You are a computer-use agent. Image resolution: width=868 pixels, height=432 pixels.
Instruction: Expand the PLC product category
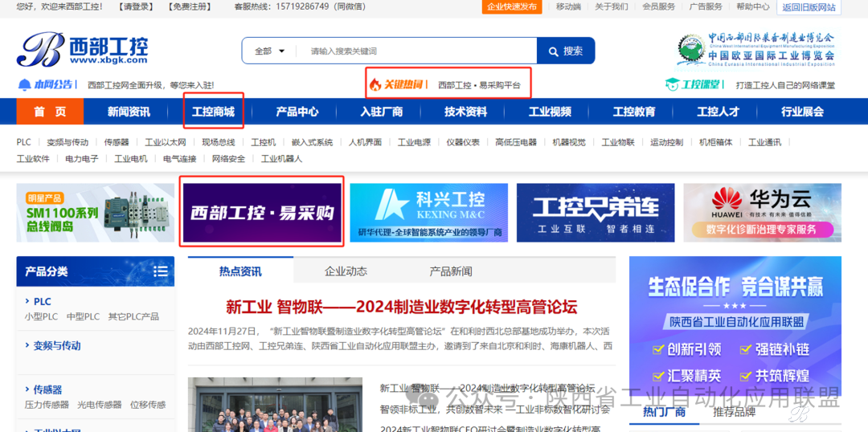(x=42, y=302)
